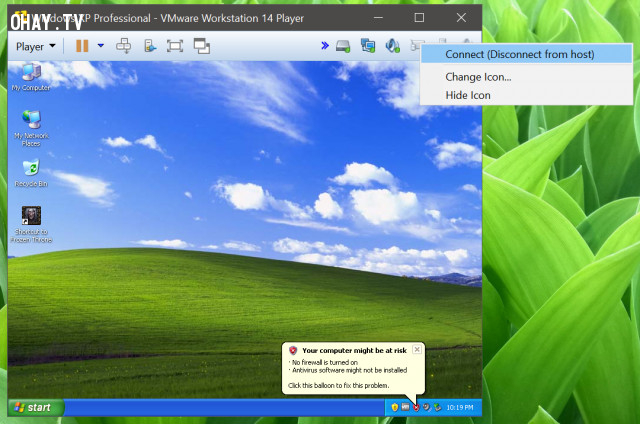
Task: Select My Computer desktop icon
Action: pyautogui.click(x=31, y=77)
